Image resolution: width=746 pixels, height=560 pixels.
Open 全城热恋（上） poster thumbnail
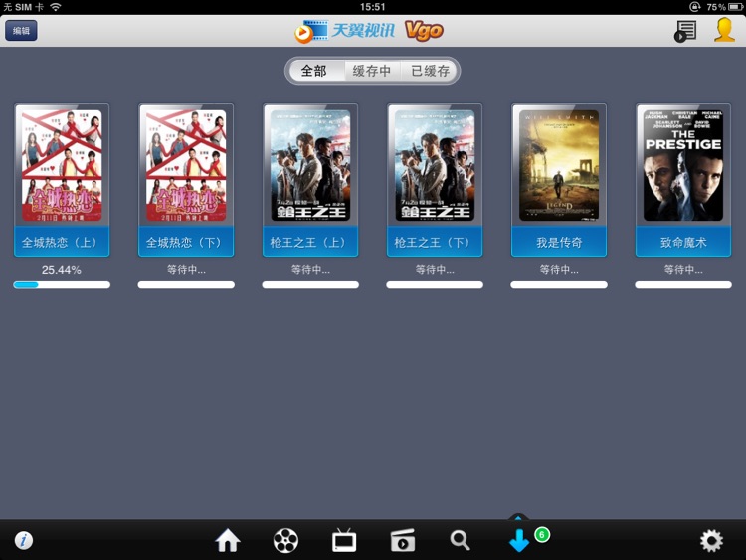pos(62,165)
